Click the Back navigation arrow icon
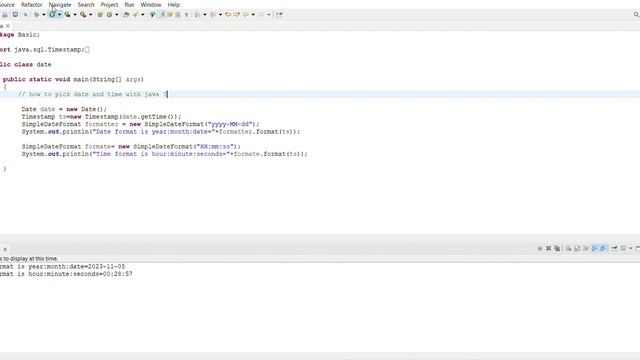This screenshot has width=640, height=360. 245,15
